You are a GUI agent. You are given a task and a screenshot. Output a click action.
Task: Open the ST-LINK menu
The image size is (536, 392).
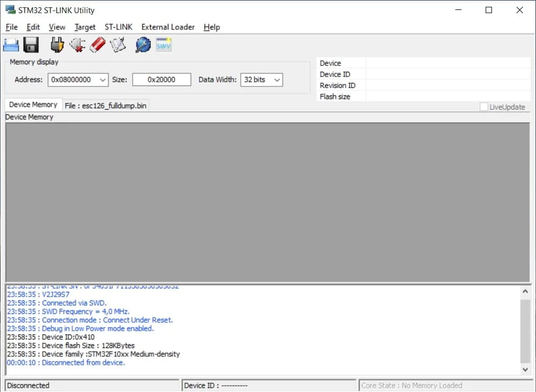(119, 27)
